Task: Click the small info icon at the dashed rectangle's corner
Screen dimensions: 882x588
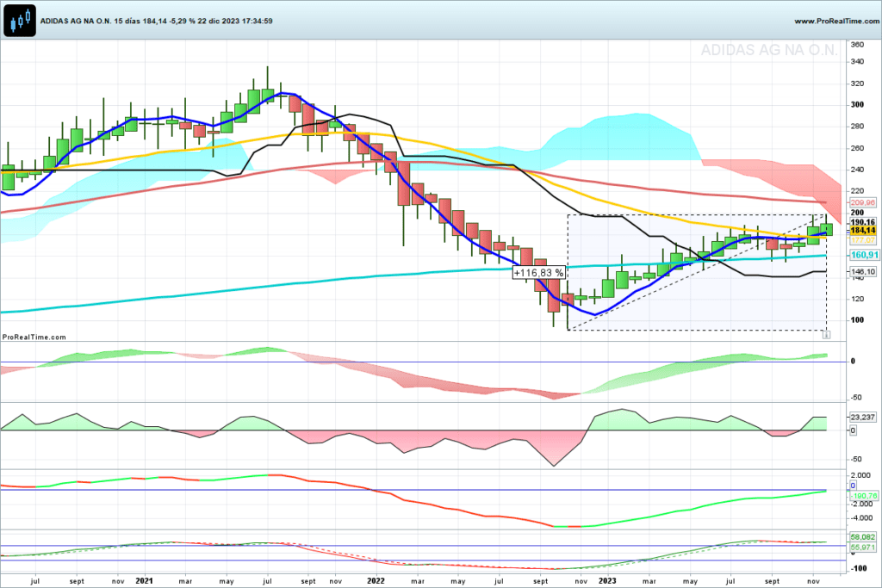Action: coord(826,335)
